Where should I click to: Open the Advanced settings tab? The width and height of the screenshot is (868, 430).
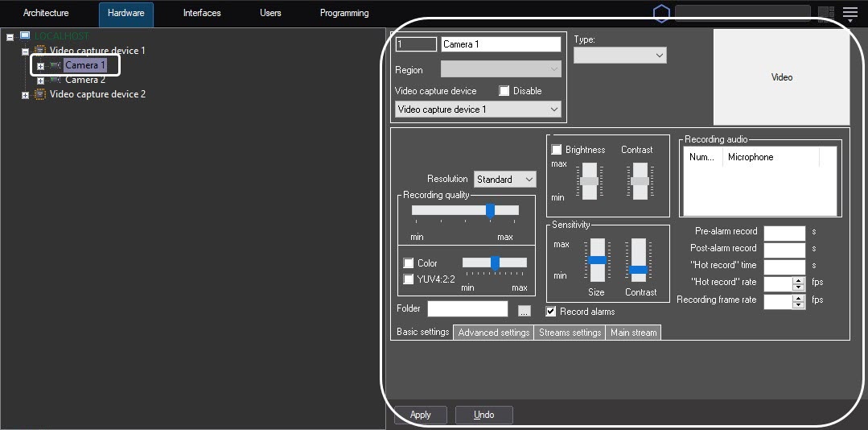pyautogui.click(x=493, y=333)
